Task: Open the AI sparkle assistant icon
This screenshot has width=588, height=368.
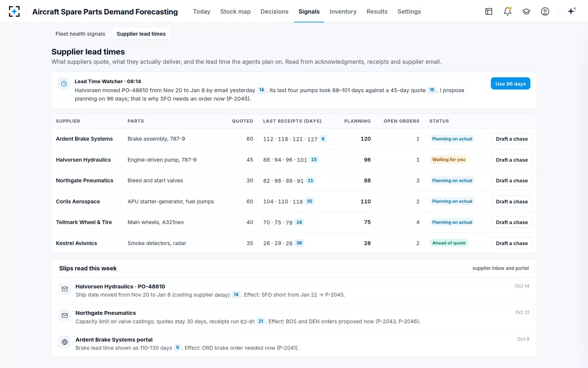Action: point(572,11)
